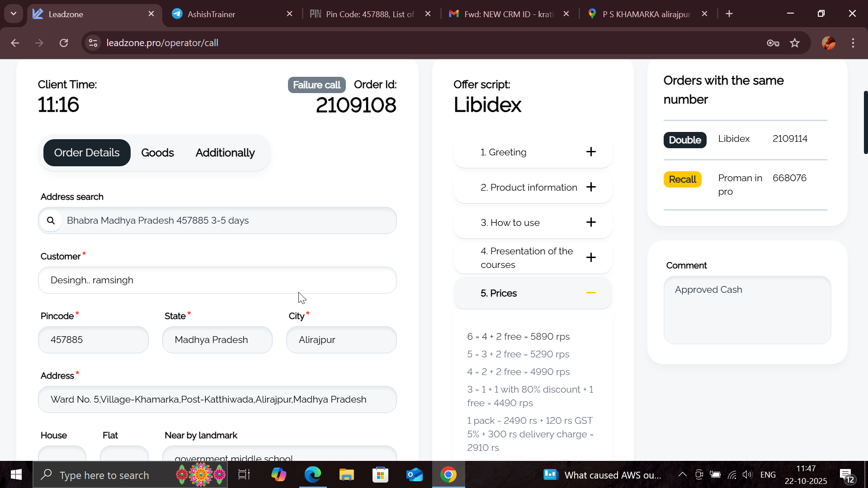Expand the 1. Greeting script section
868x488 pixels.
tap(591, 152)
